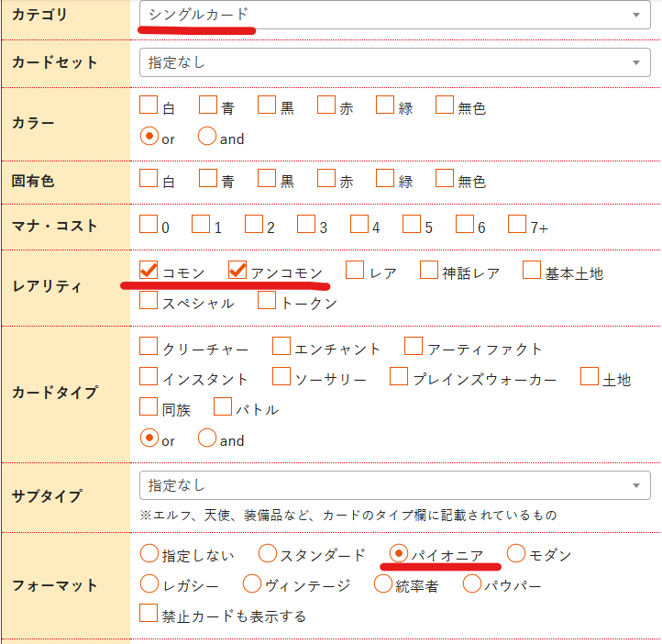Check the 赤 box in the 固有色 row
The height and width of the screenshot is (644, 662).
[x=326, y=178]
